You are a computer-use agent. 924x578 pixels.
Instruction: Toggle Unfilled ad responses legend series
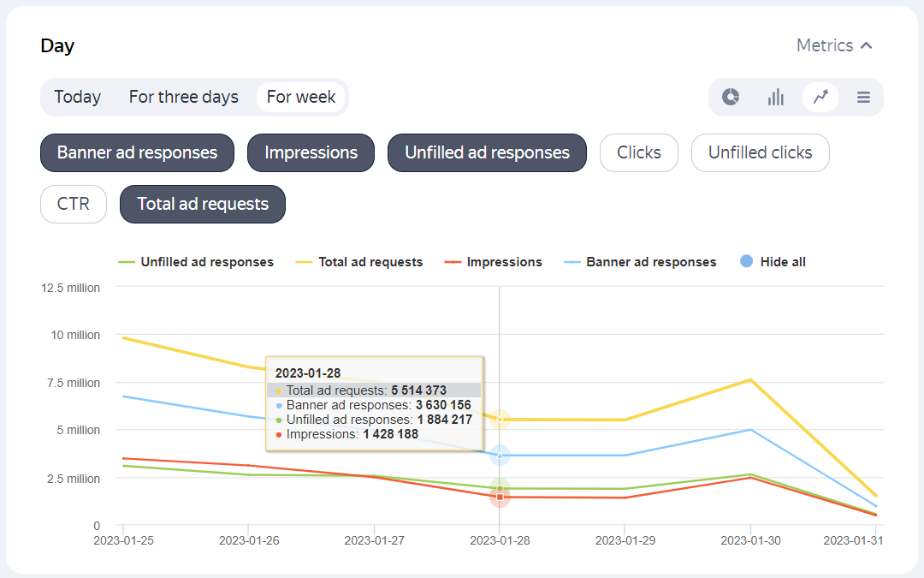click(206, 262)
